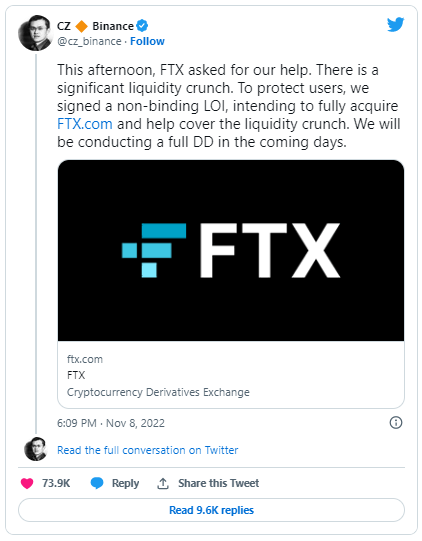Click the Twitter bird logo
This screenshot has height=541, width=422.
pos(395,25)
